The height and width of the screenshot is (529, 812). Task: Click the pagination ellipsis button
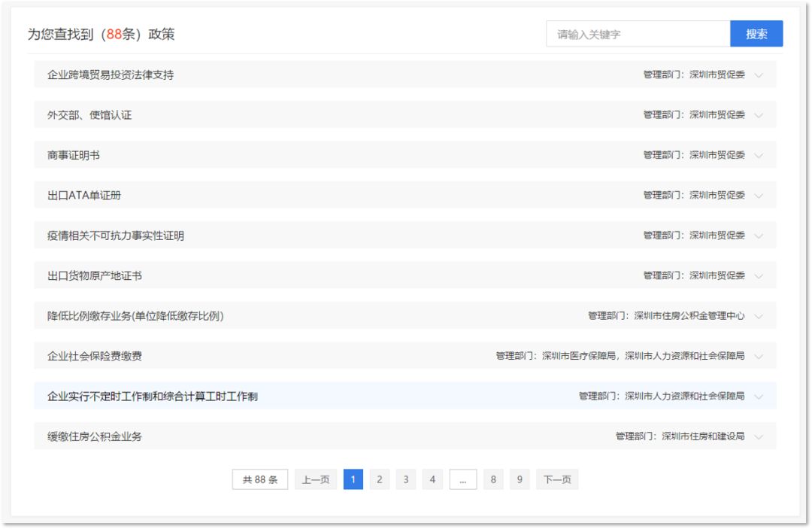point(463,479)
